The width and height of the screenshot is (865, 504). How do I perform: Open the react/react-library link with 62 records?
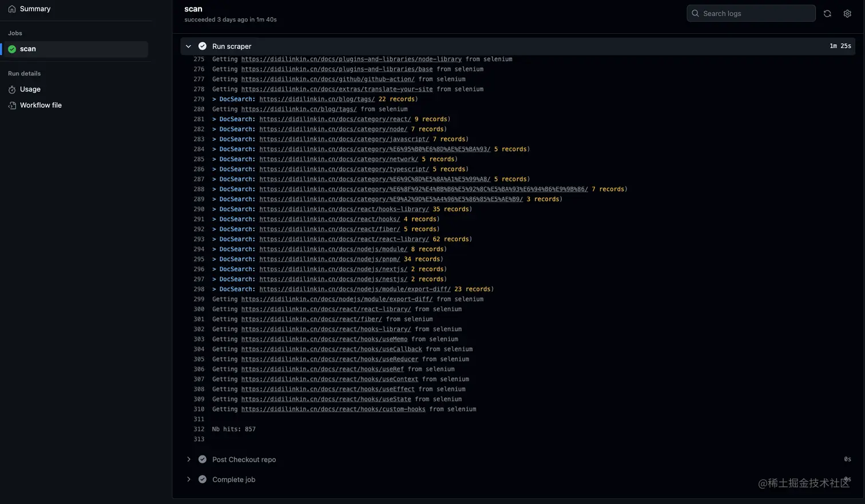(344, 239)
